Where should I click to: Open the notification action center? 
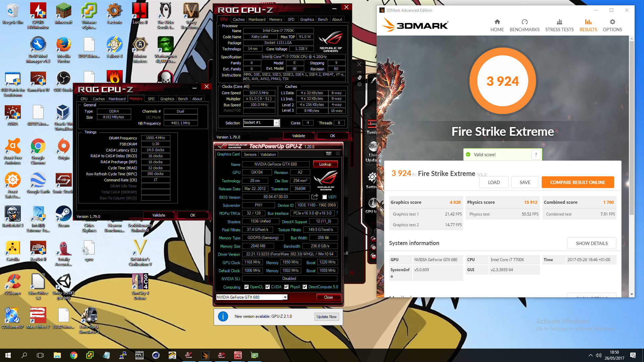[x=633, y=355]
